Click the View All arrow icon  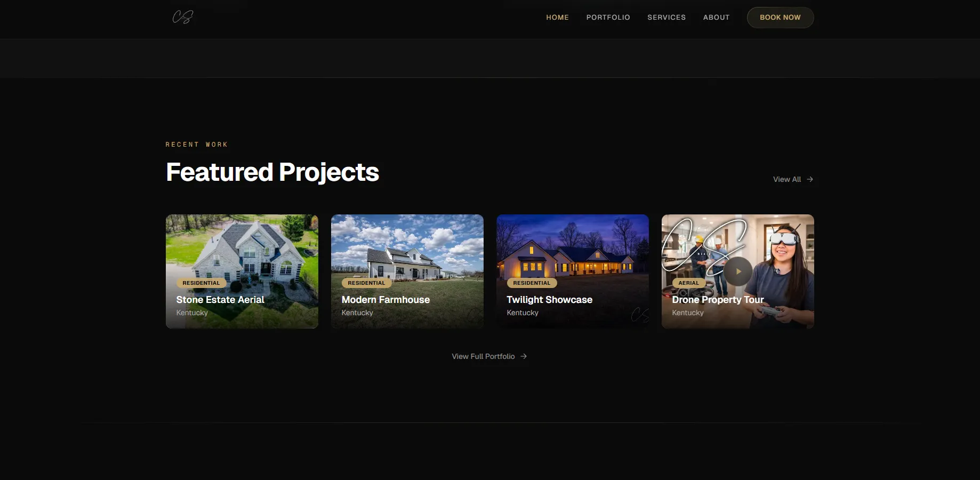pos(809,179)
